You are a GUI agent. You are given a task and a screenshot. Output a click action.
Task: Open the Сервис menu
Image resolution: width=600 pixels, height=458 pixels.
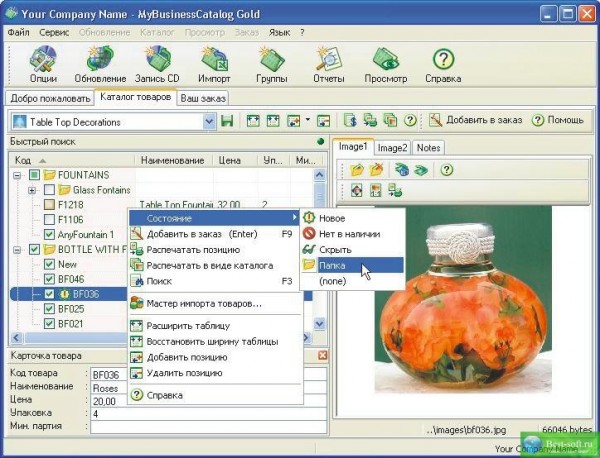[x=54, y=33]
